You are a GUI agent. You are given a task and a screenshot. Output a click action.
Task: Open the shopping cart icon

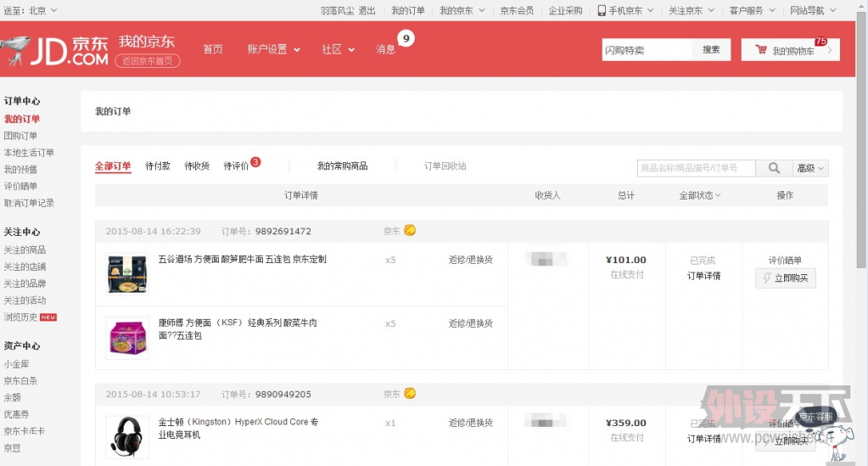[x=761, y=50]
